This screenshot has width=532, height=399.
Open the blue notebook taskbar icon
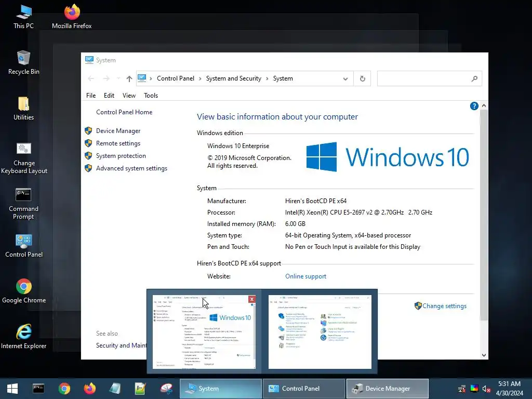pos(115,389)
